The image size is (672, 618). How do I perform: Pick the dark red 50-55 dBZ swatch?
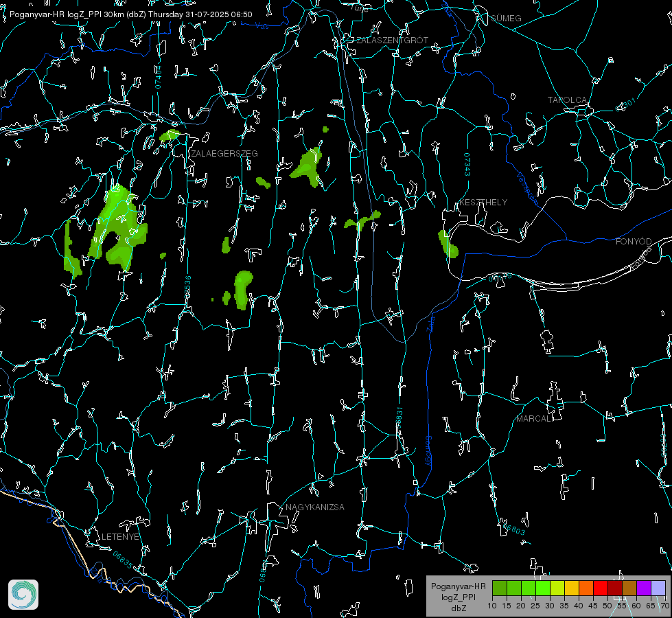[x=615, y=588]
